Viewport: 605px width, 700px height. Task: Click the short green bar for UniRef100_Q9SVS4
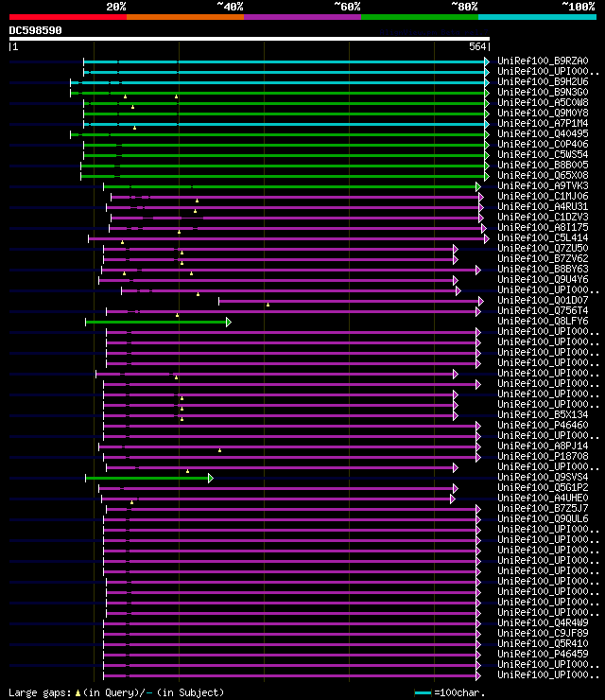click(147, 478)
